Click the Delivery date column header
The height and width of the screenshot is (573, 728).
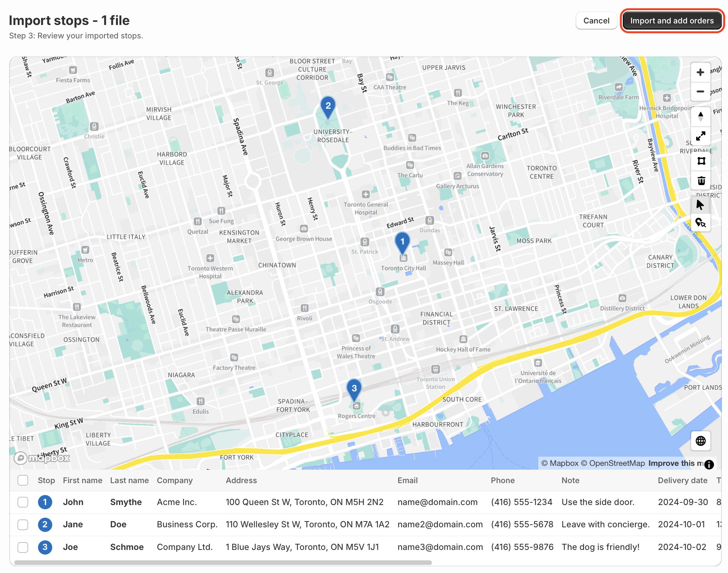682,480
